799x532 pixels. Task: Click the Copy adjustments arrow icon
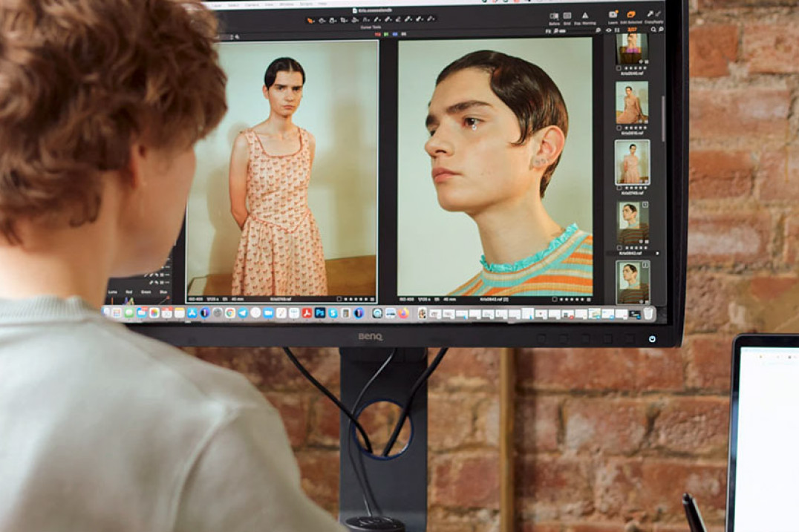click(x=650, y=14)
